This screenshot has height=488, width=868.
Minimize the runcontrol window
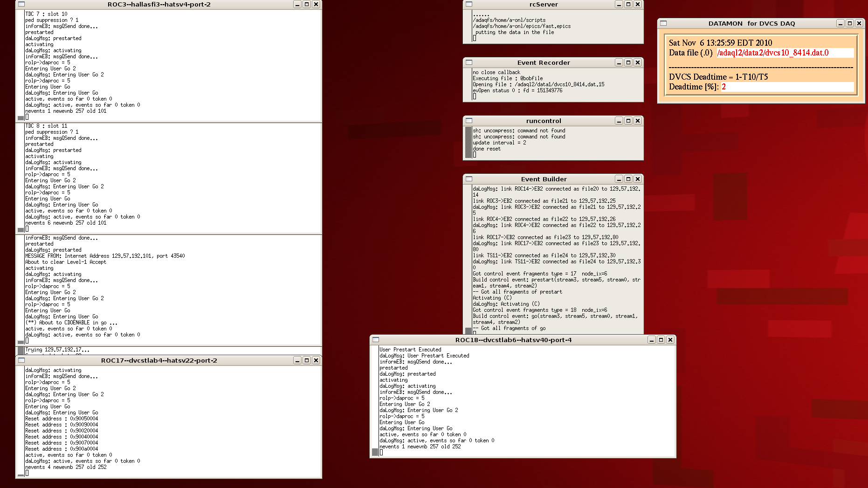click(619, 121)
